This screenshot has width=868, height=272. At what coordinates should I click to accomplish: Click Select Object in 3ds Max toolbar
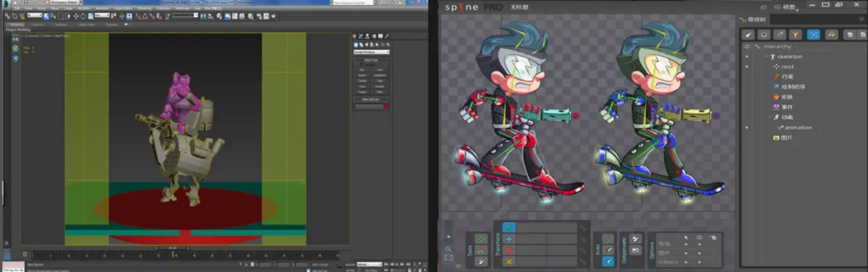pyautogui.click(x=46, y=16)
